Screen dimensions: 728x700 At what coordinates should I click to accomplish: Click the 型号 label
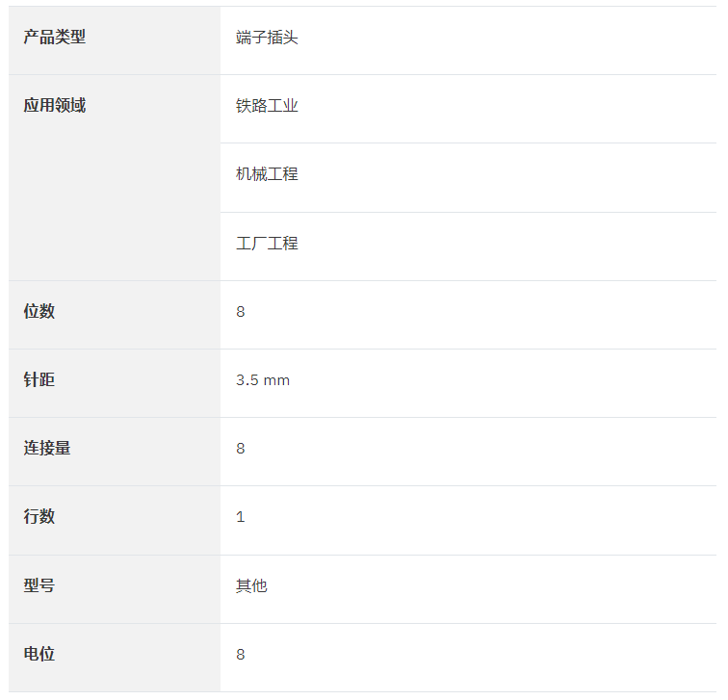(x=39, y=585)
